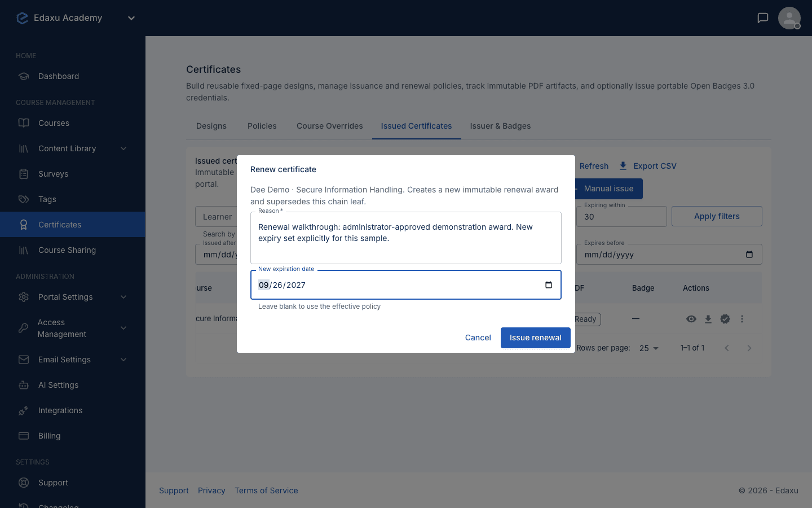The image size is (812, 508).
Task: Click the Certificates ribbon icon
Action: coord(24,225)
